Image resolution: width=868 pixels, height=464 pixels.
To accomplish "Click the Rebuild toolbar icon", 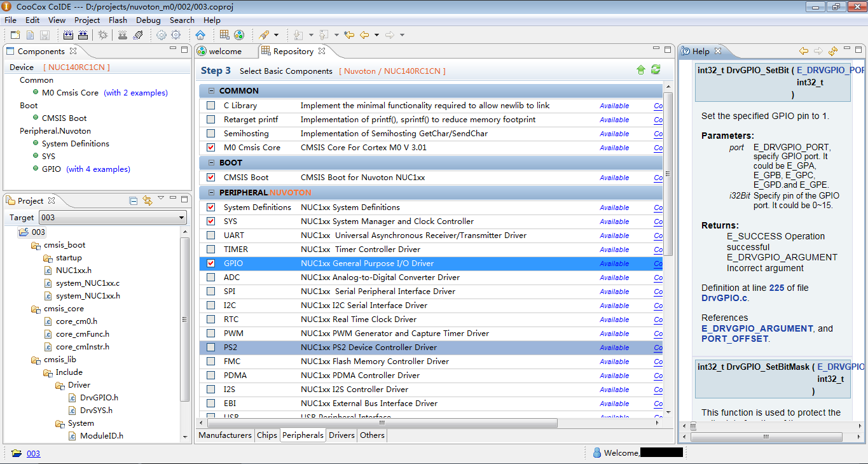I will [83, 35].
